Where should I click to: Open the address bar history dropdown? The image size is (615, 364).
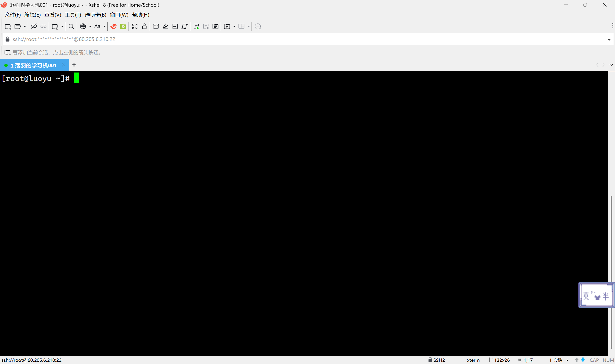click(609, 39)
